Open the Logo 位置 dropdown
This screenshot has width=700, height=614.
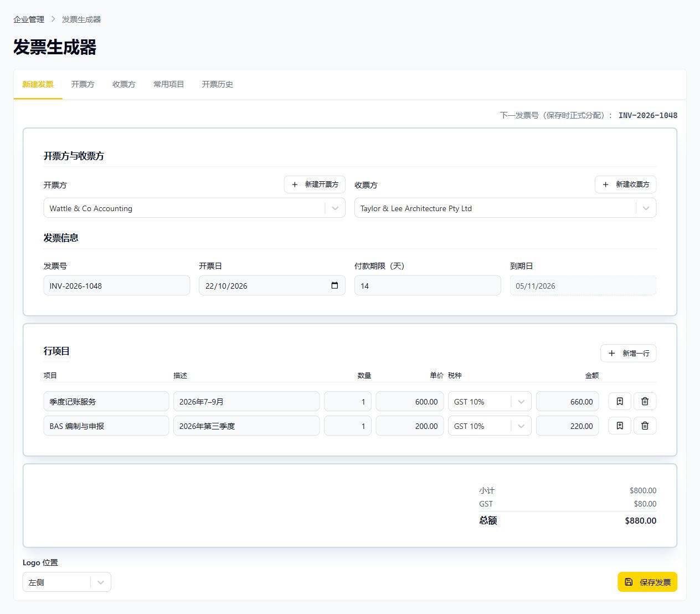coord(67,582)
